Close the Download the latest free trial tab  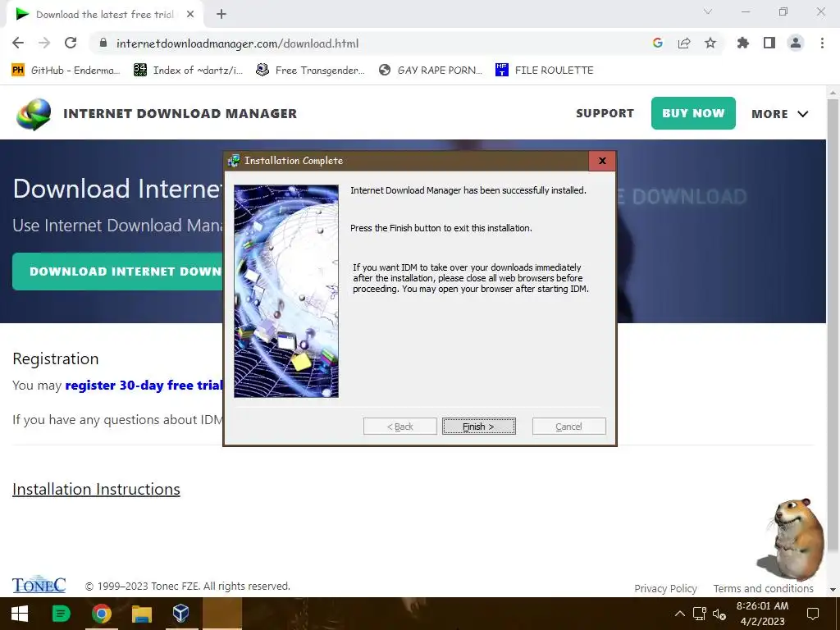click(190, 15)
